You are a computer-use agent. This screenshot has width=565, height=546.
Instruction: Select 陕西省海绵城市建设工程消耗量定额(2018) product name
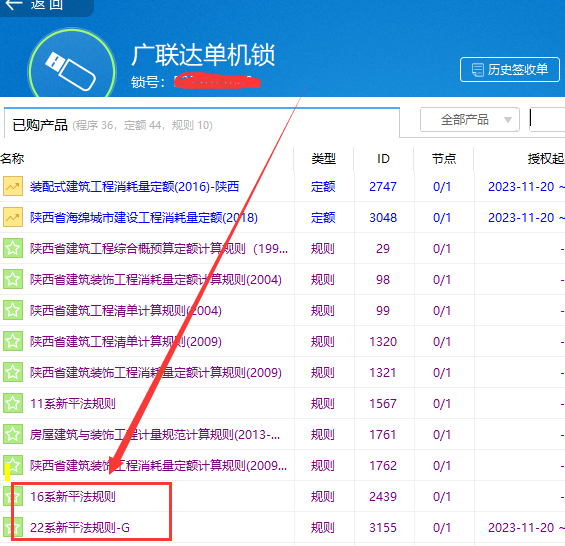(144, 218)
